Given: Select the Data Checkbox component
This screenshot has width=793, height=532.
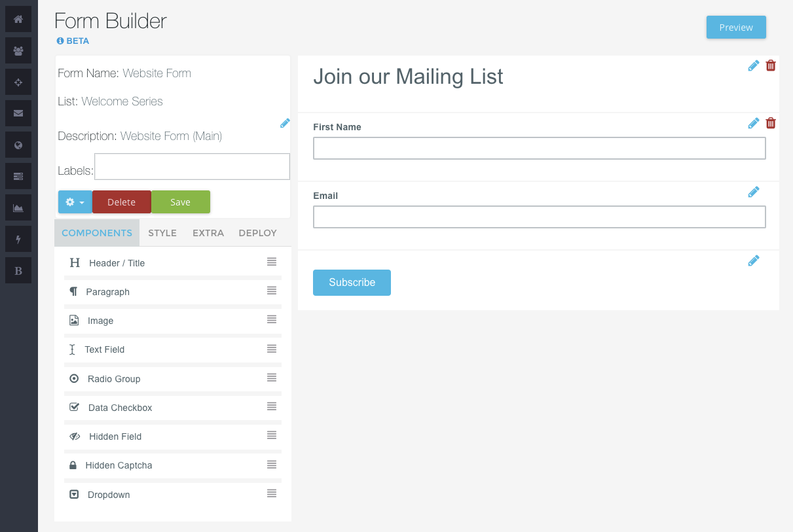Looking at the screenshot, I should 120,408.
